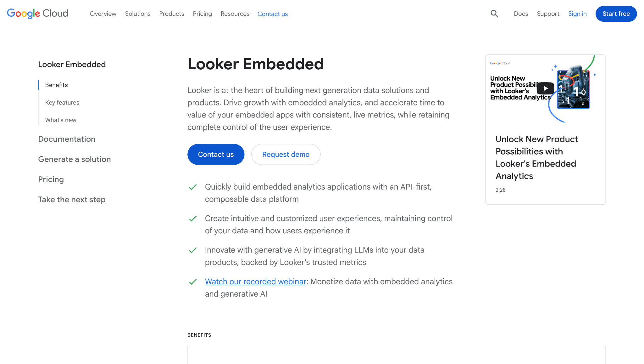
Task: Open the Pricing navigation item
Action: pos(202,14)
